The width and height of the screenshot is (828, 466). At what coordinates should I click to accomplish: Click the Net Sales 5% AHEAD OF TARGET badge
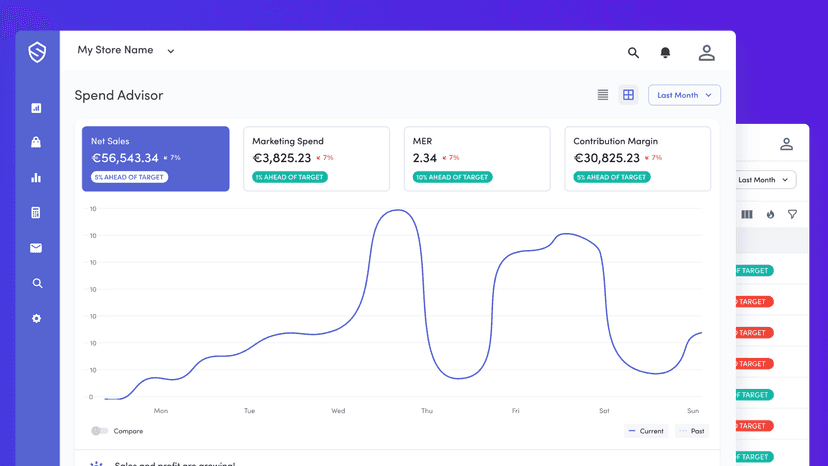point(129,177)
